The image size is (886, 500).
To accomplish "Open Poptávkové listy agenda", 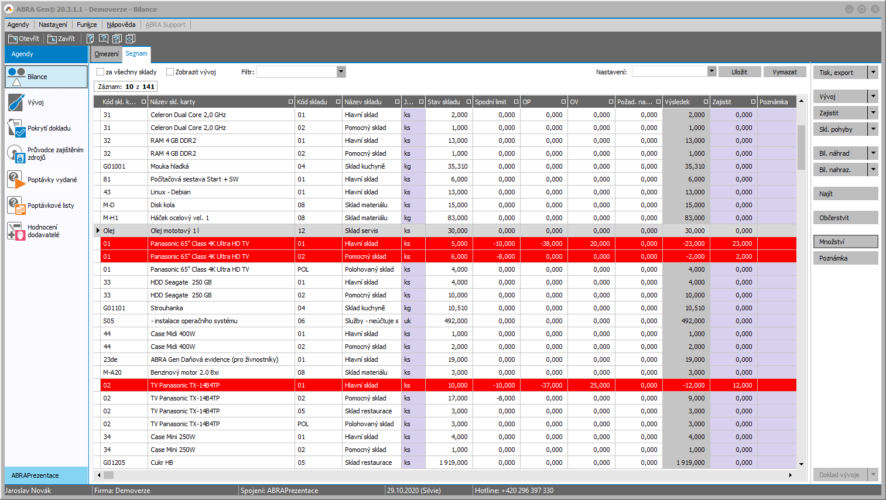I will (x=46, y=206).
